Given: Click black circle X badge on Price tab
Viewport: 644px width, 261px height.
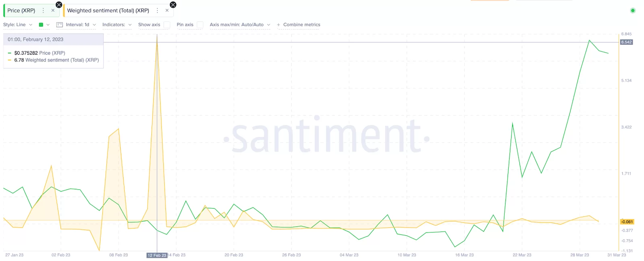Looking at the screenshot, I should tap(59, 5).
